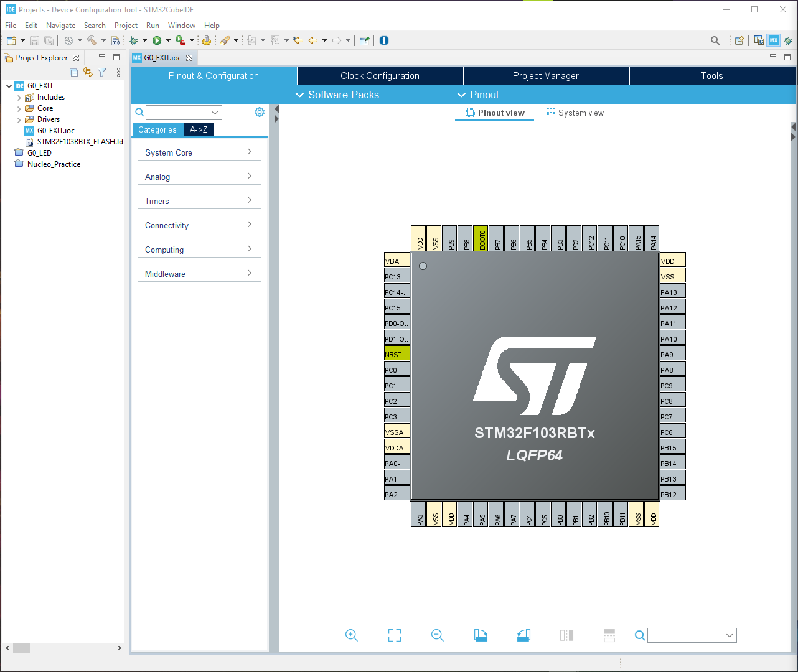The height and width of the screenshot is (672, 798).
Task: Open the Navigate menu
Action: (60, 26)
